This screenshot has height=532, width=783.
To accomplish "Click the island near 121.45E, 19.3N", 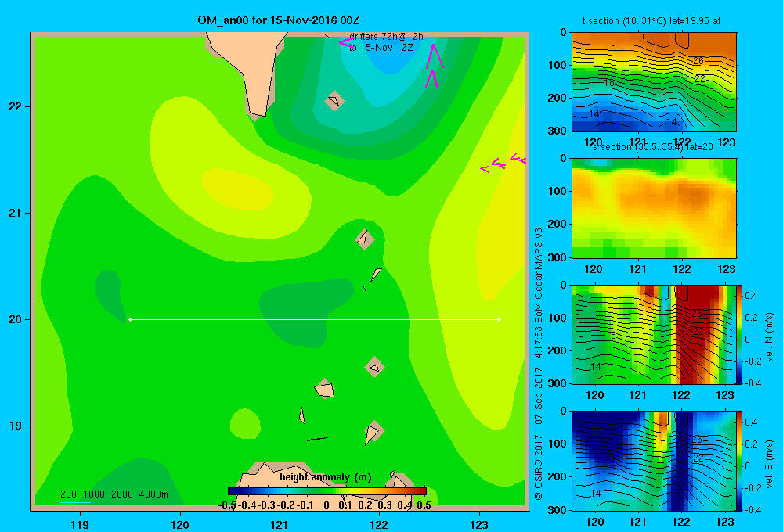I will tap(325, 389).
